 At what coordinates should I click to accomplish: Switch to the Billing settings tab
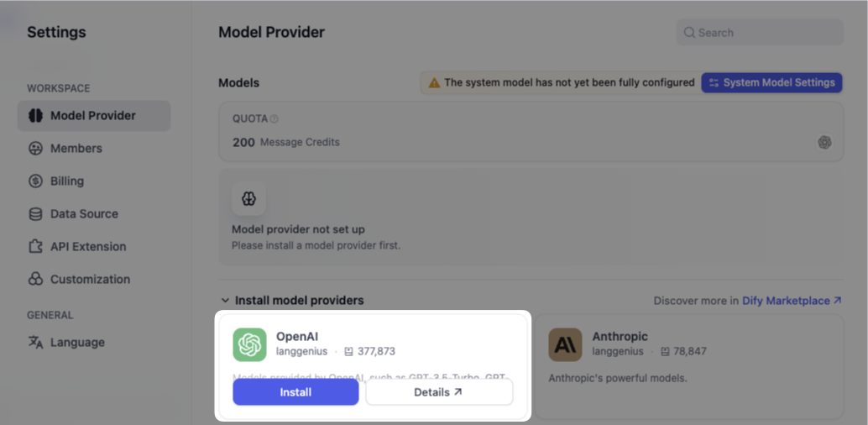click(x=67, y=181)
